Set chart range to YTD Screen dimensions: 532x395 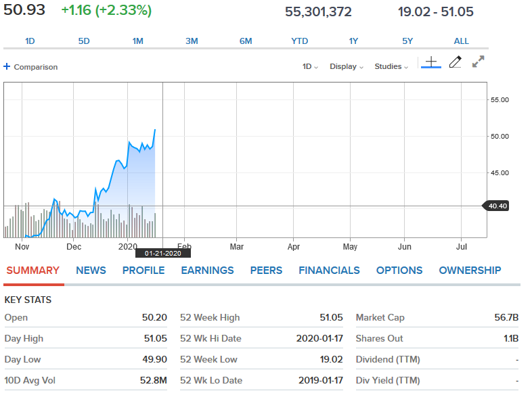pos(299,41)
